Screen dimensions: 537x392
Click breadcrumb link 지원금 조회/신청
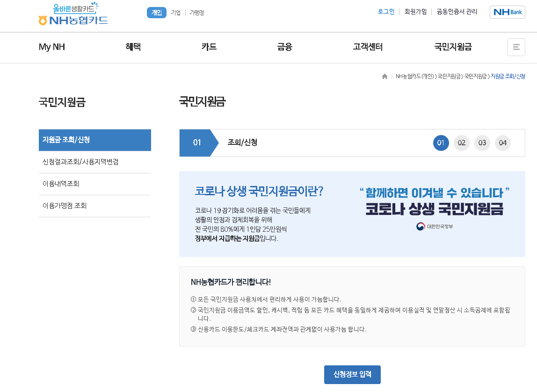point(508,76)
